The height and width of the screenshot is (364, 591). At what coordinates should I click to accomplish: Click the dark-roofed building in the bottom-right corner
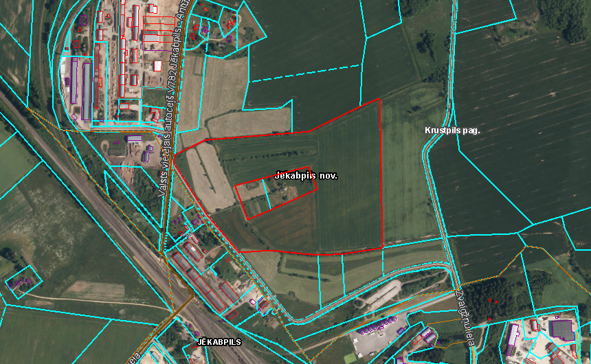562,330
